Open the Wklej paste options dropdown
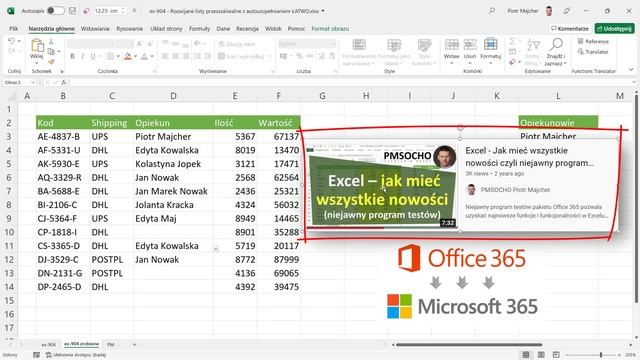640x360 pixels. pyautogui.click(x=37, y=63)
